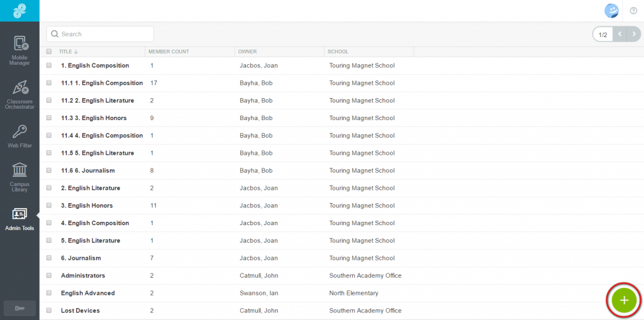Screen dimensions: 644x320
Task: Open the help question mark icon
Action: pos(633,11)
